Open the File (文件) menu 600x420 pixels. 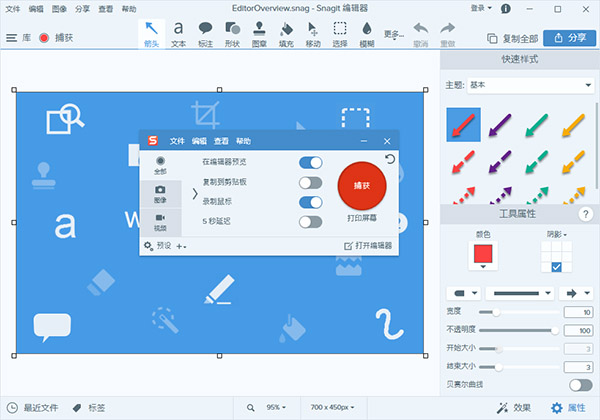tap(12, 9)
